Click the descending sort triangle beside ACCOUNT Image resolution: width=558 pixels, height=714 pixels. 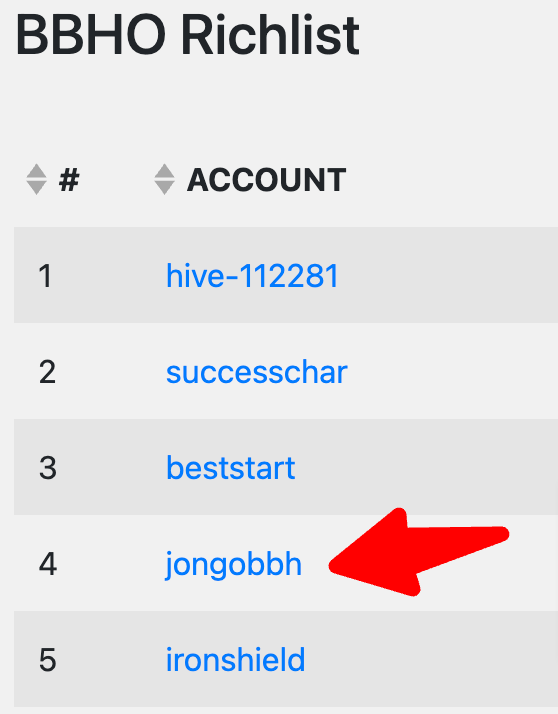pos(164,188)
